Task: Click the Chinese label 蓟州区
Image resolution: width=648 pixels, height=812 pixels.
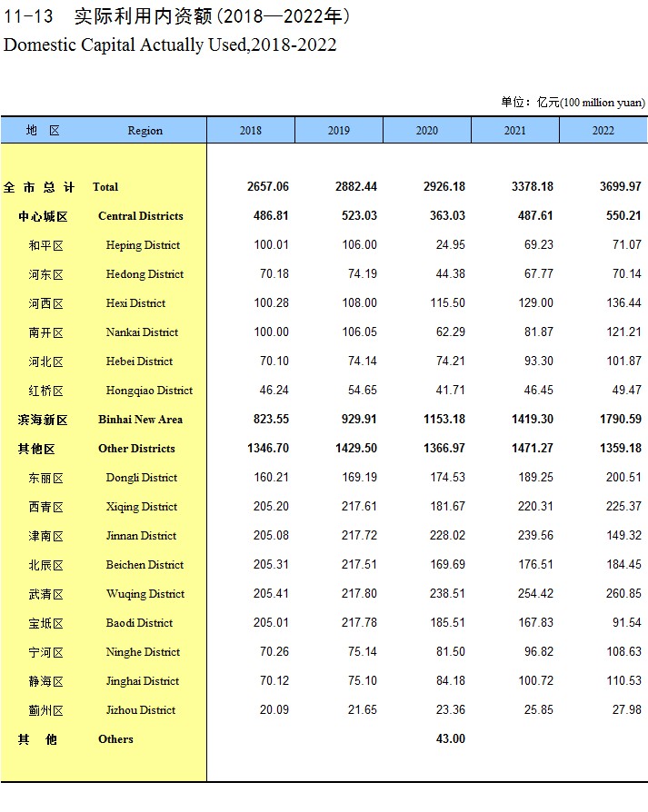Action: [x=46, y=710]
